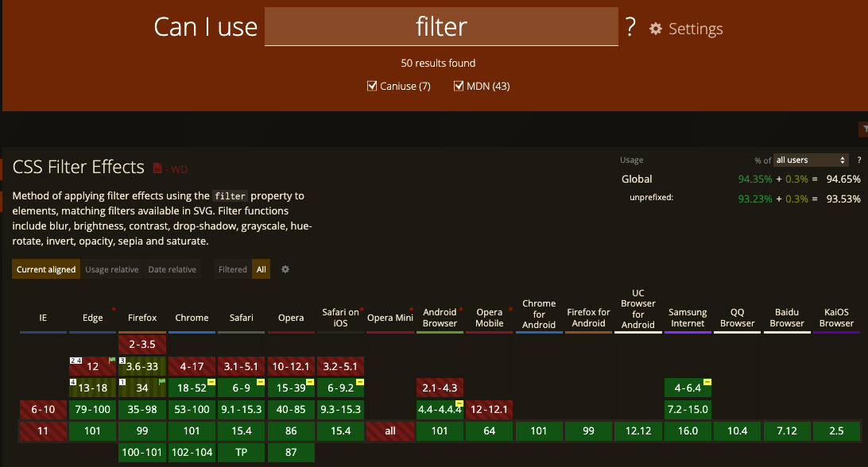Click the green flag on Firefox 34
868x467 pixels.
point(161,382)
